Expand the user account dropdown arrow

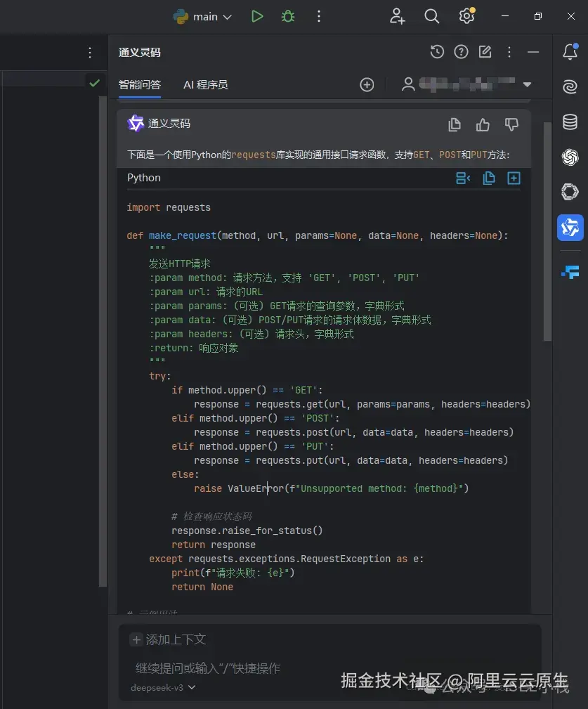(527, 84)
